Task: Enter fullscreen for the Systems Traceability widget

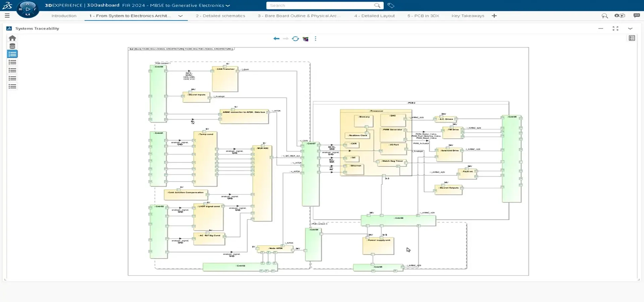Action: [615, 29]
